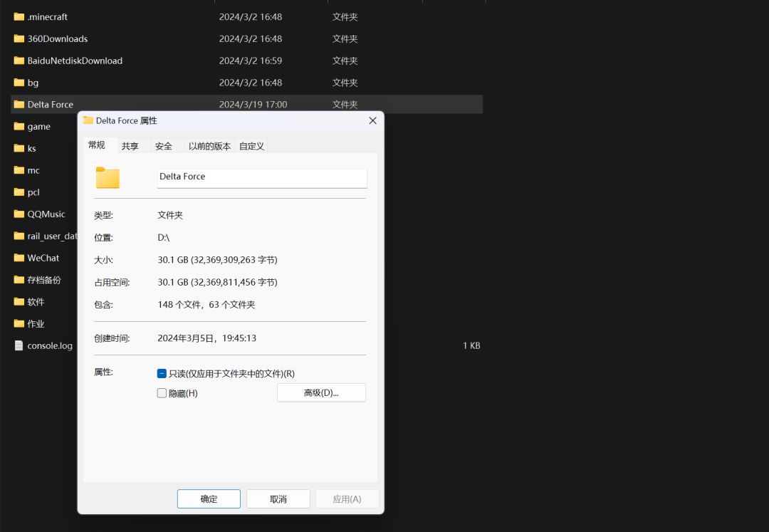Viewport: 769px width, 532px height.
Task: Open 高级(D)... advanced attributes
Action: [321, 392]
